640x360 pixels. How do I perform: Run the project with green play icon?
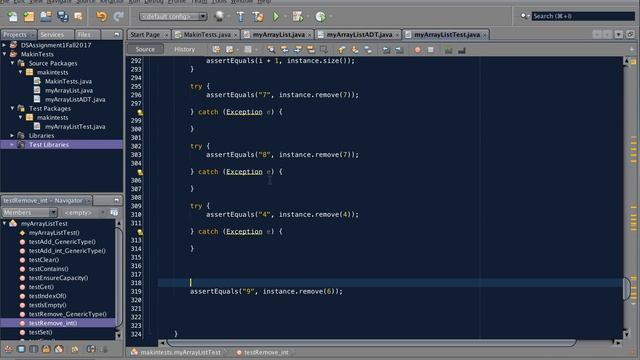tap(276, 16)
